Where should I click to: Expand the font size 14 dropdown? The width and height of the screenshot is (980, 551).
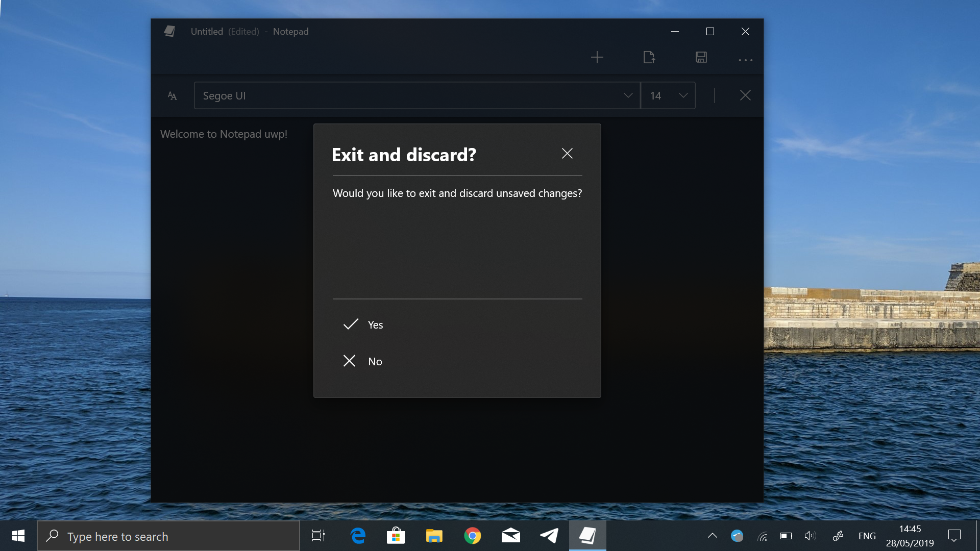click(x=683, y=95)
